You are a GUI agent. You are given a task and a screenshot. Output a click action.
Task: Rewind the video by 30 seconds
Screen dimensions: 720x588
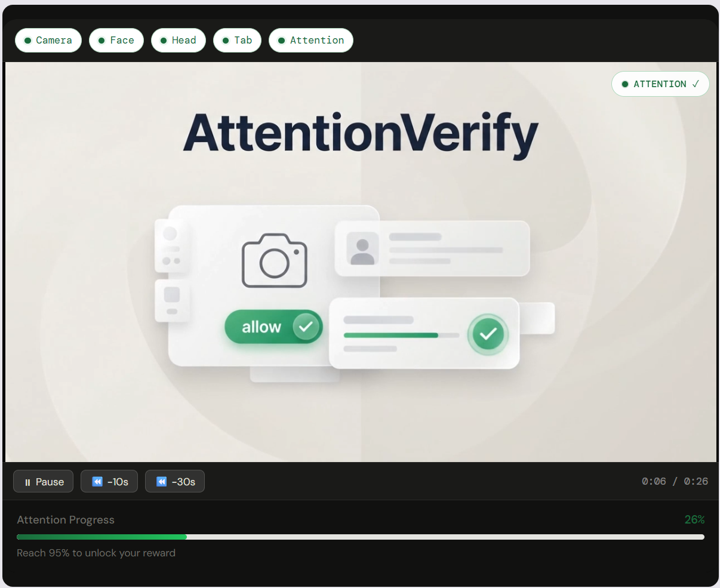(x=175, y=482)
